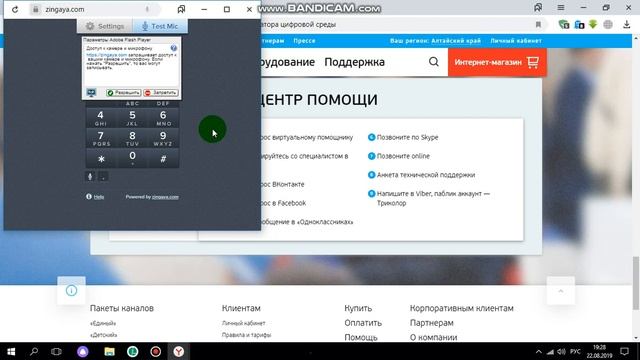This screenshot has width=640, height=360.
Task: Open taskbar search magnifier
Action: click(34, 351)
